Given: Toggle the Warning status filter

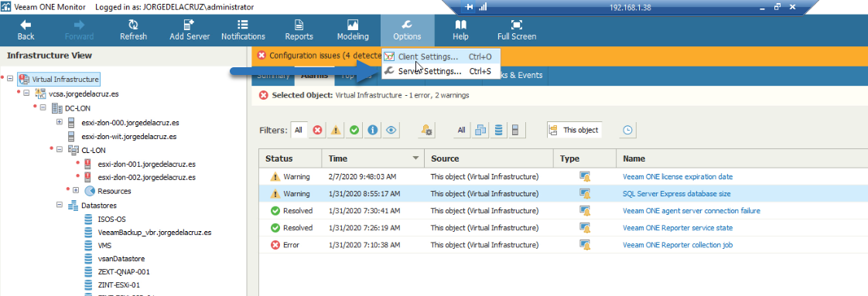Looking at the screenshot, I should pyautogui.click(x=336, y=130).
